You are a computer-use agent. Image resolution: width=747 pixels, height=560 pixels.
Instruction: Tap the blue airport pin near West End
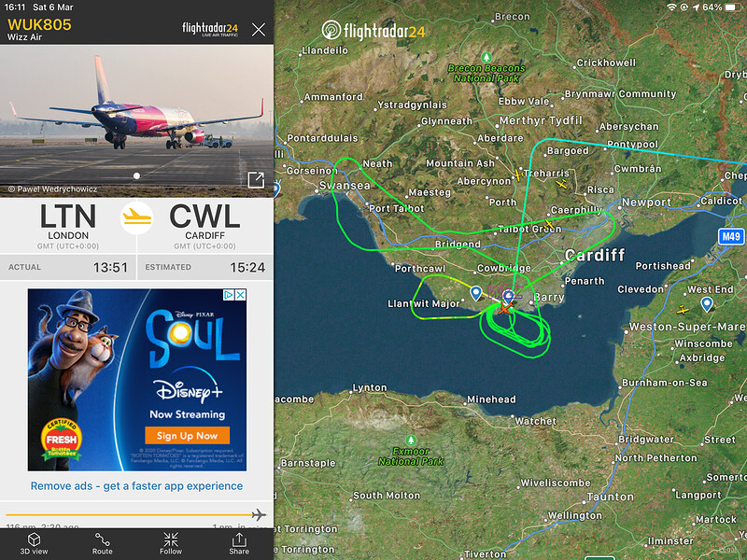tap(707, 304)
